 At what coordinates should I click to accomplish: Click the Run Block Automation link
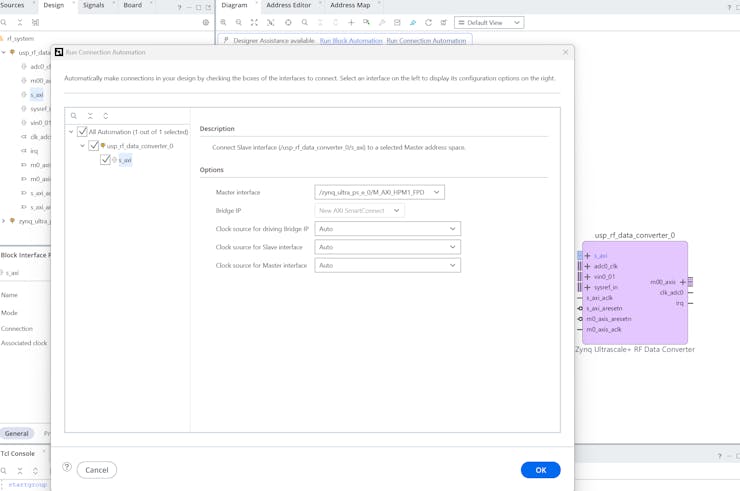pos(351,41)
